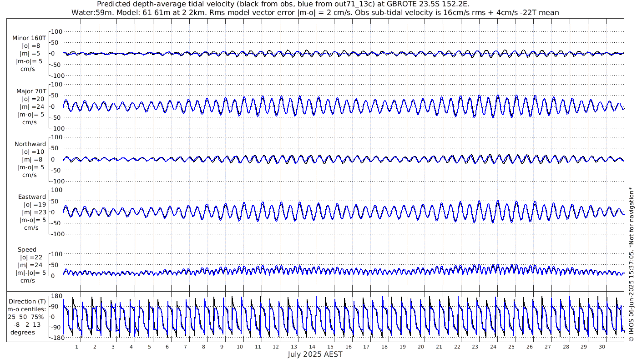This screenshot has height=364, width=637.
Task: Click the 'Speed' panel label
Action: click(x=27, y=250)
